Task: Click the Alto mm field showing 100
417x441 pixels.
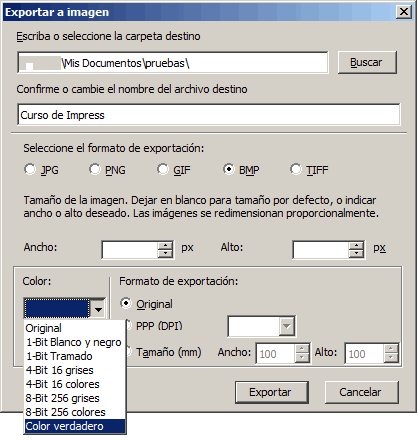Action: pos(364,353)
